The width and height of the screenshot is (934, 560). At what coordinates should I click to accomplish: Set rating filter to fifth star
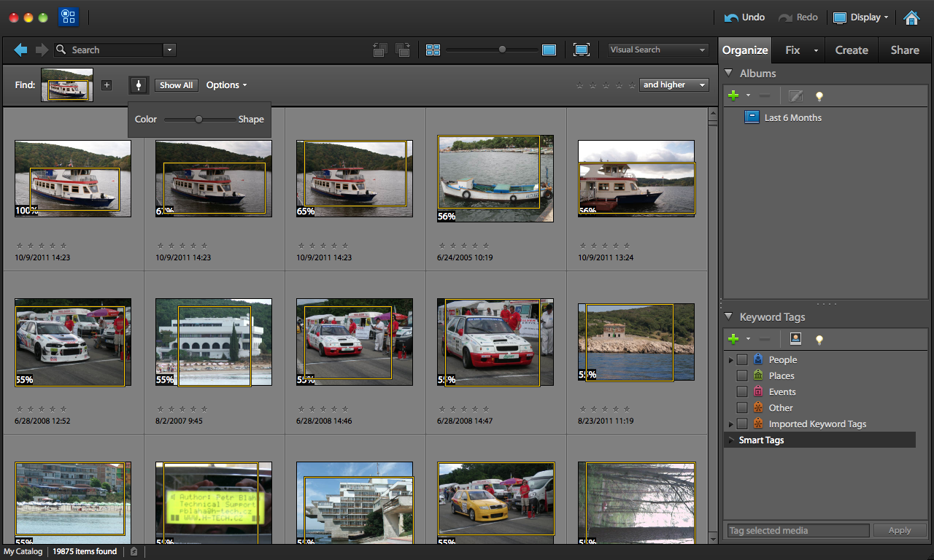click(631, 85)
